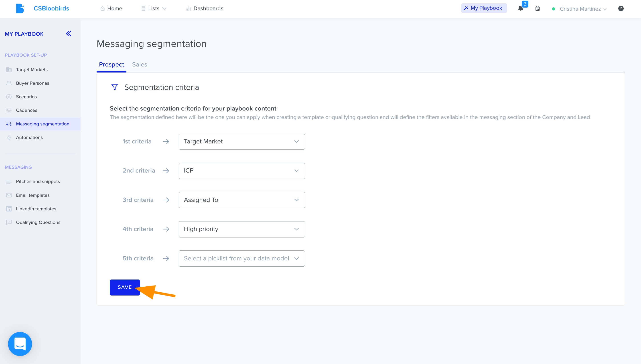
Task: Open the calendar icon in header
Action: [538, 9]
